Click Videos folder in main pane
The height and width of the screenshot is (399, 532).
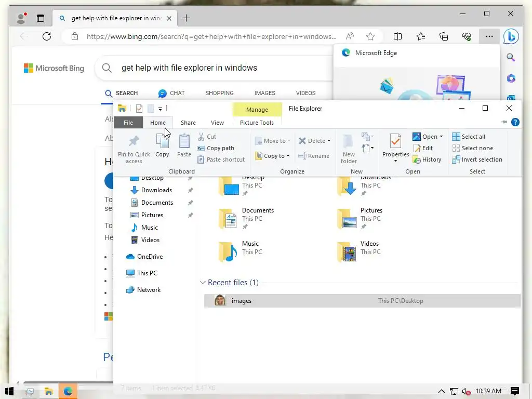pyautogui.click(x=359, y=251)
